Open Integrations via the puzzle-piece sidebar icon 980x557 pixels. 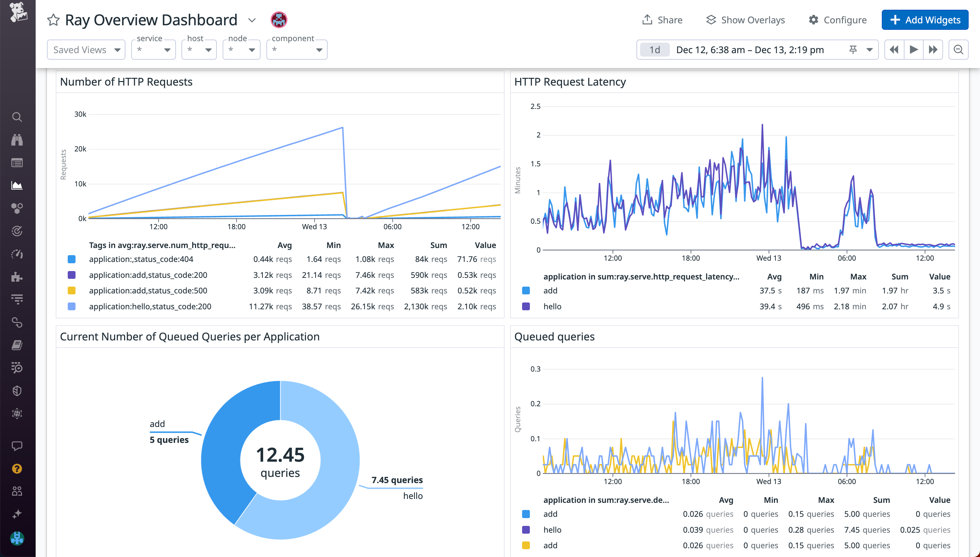[x=17, y=277]
